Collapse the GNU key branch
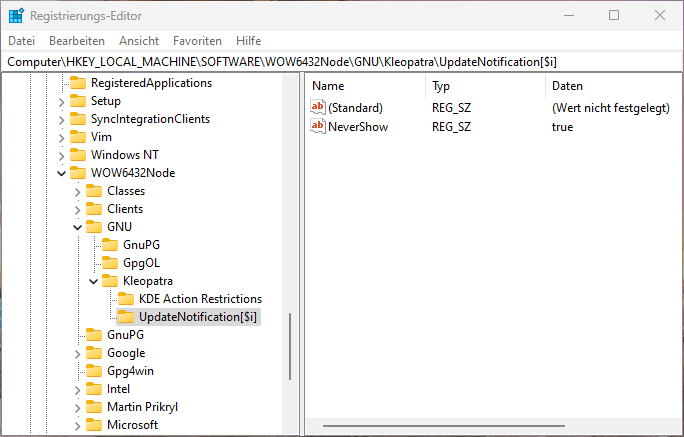The width and height of the screenshot is (684, 437). pyautogui.click(x=78, y=227)
